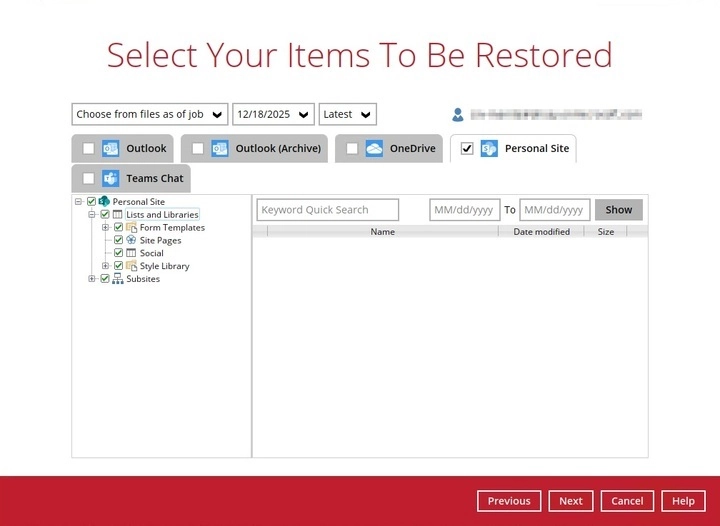Select Style Library in the tree

(164, 266)
